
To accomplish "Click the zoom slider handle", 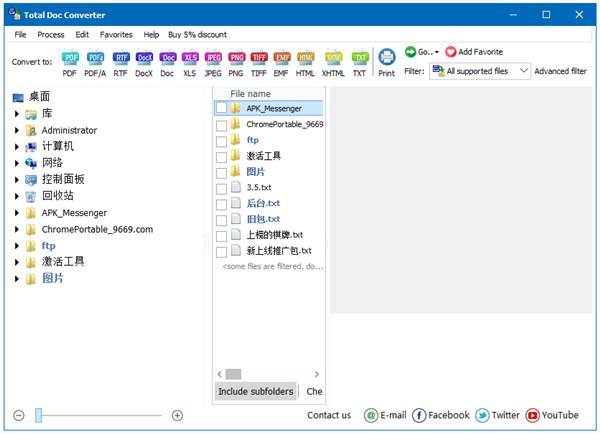I will point(39,415).
